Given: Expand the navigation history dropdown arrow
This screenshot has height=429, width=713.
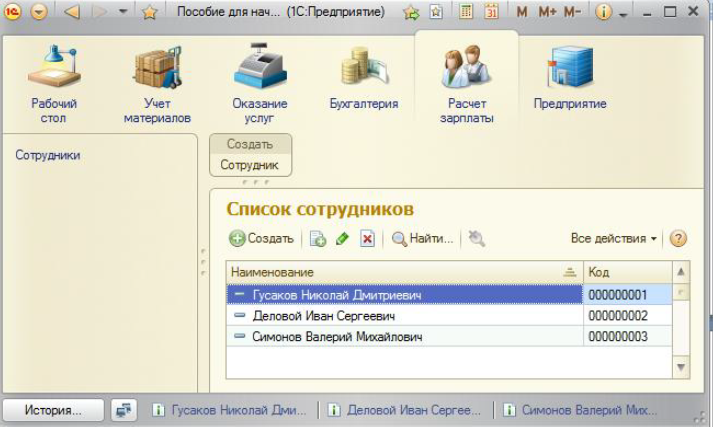Looking at the screenshot, I should tap(122, 11).
